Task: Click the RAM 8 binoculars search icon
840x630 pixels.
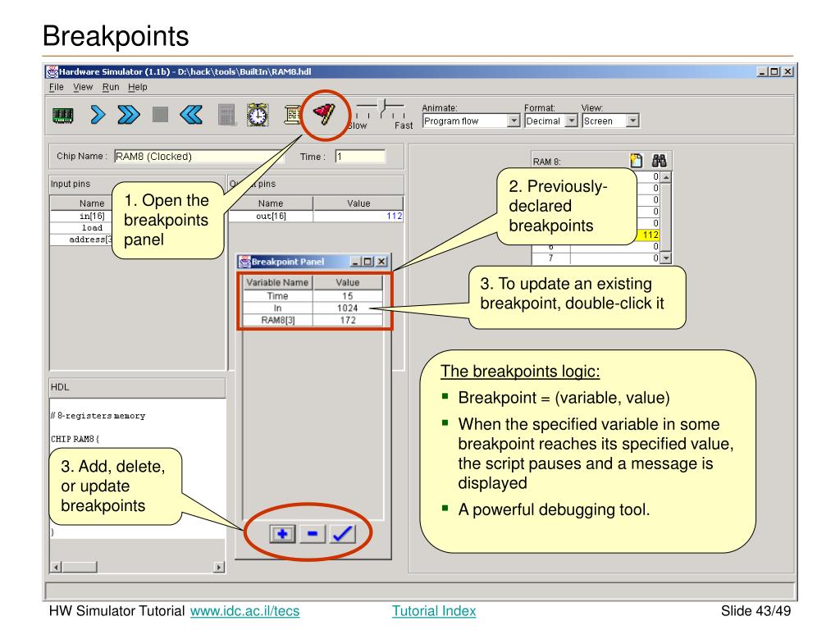Action: tap(659, 160)
